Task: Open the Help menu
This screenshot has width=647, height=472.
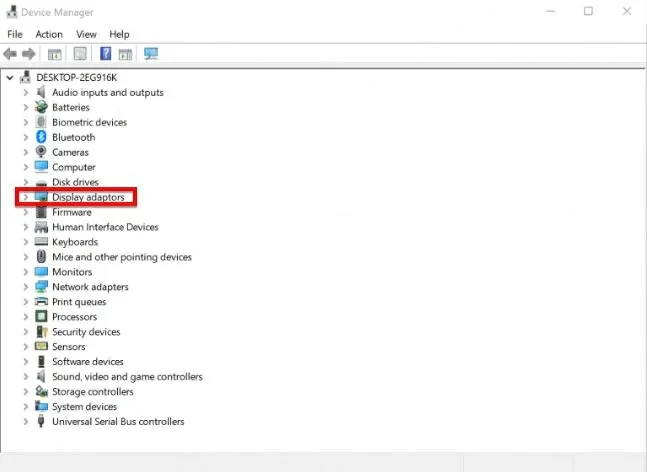Action: pyautogui.click(x=119, y=34)
